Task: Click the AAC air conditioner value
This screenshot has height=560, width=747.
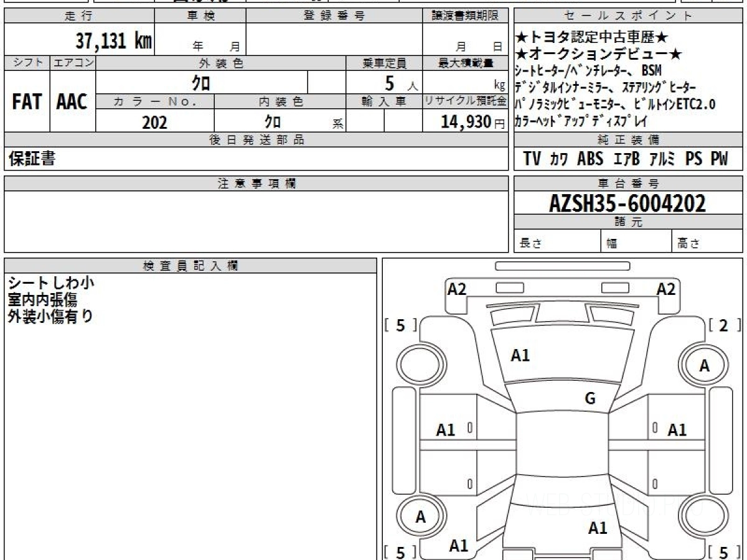Action: pyautogui.click(x=72, y=102)
